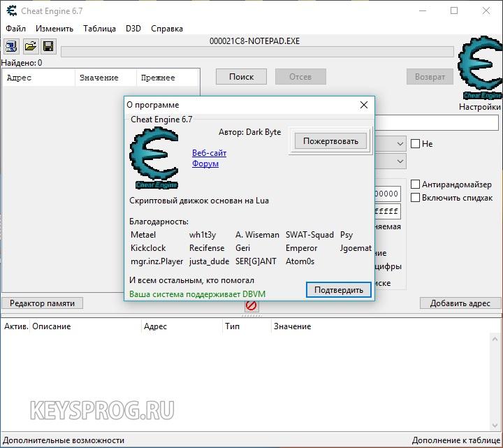Expand the lower value type dropdown

tap(400, 161)
